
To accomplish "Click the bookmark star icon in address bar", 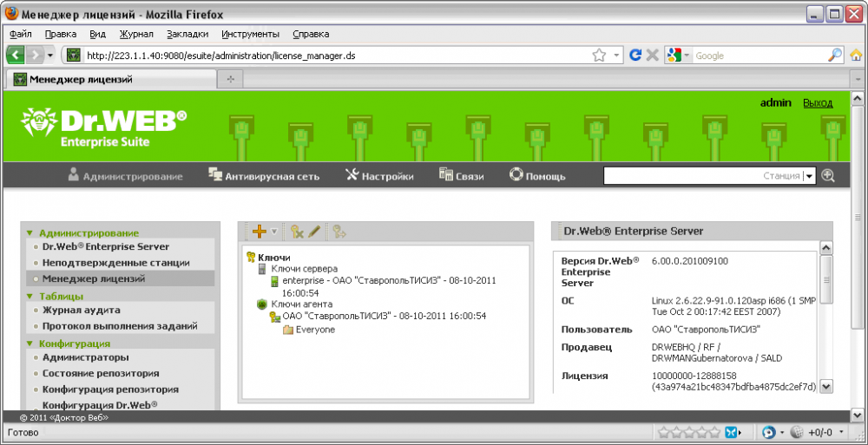I will click(599, 56).
